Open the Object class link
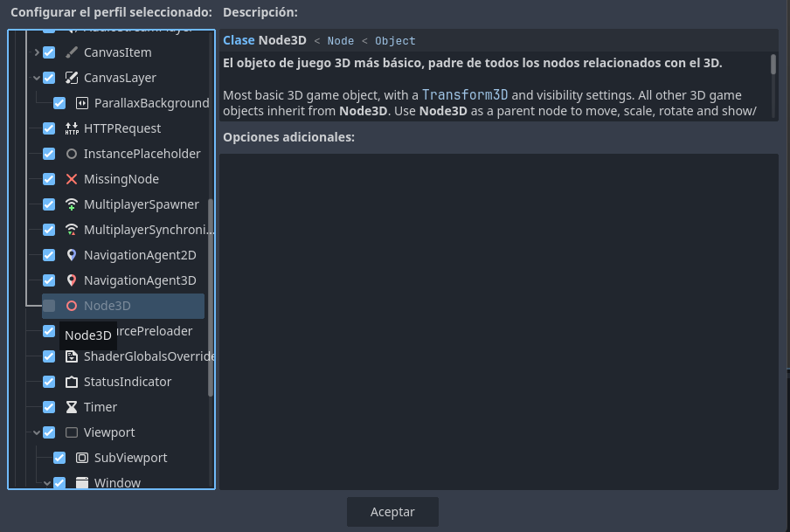 pos(395,41)
